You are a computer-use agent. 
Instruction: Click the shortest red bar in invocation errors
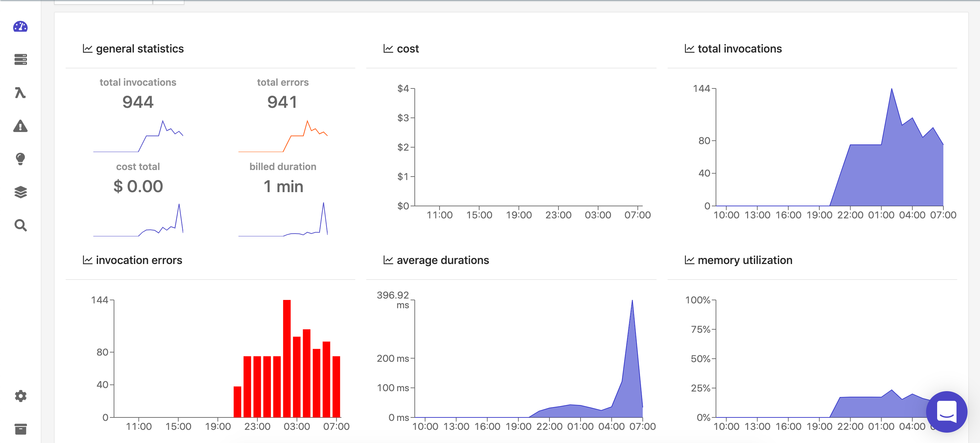(237, 402)
